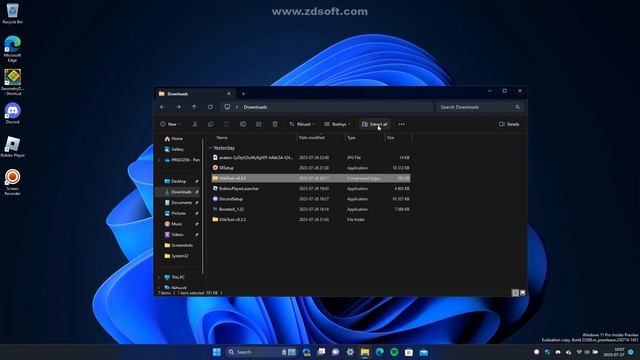Open Music in Quick access

[177, 224]
